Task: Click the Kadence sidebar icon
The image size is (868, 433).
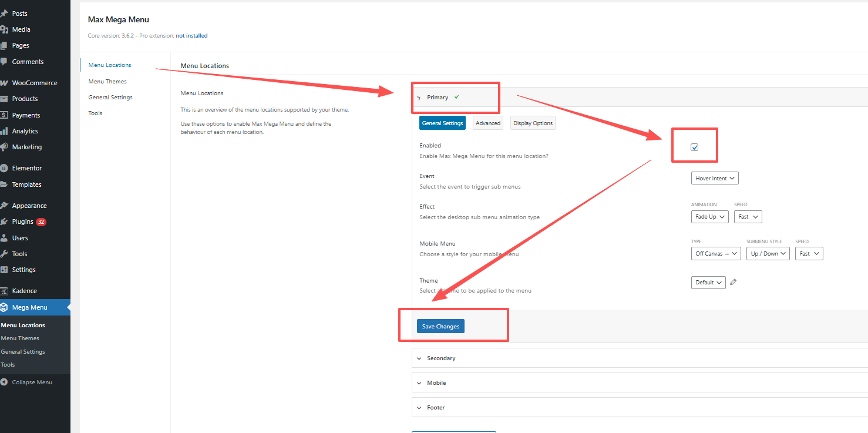Action: tap(4, 291)
